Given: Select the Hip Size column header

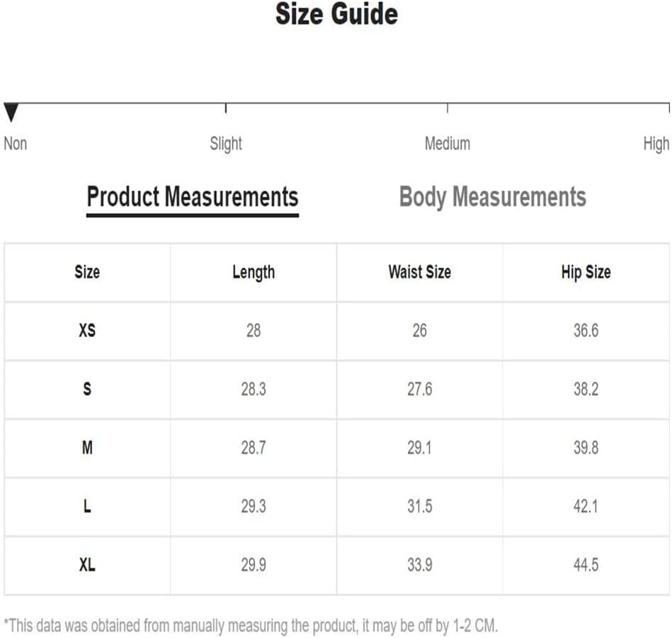Looking at the screenshot, I should click(586, 273).
